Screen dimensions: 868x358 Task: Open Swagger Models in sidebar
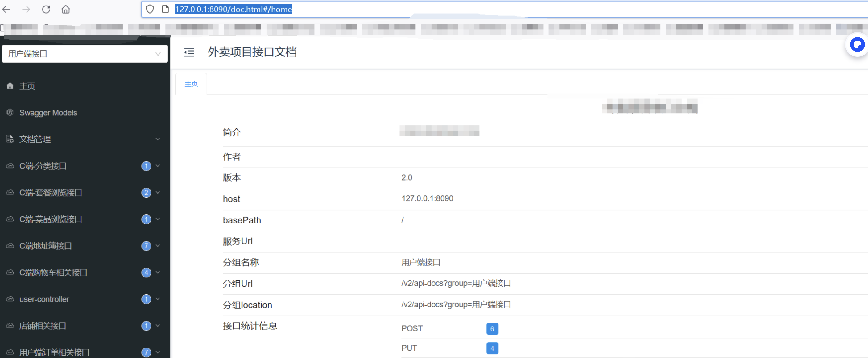coord(48,113)
